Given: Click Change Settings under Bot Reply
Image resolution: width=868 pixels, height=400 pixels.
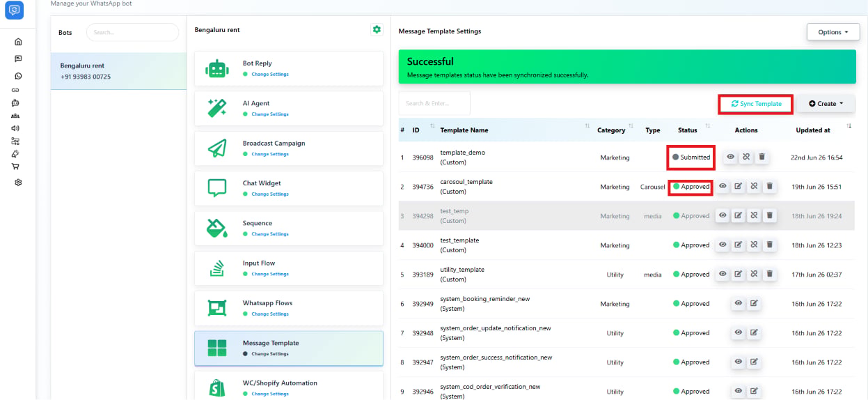Looking at the screenshot, I should [x=270, y=74].
